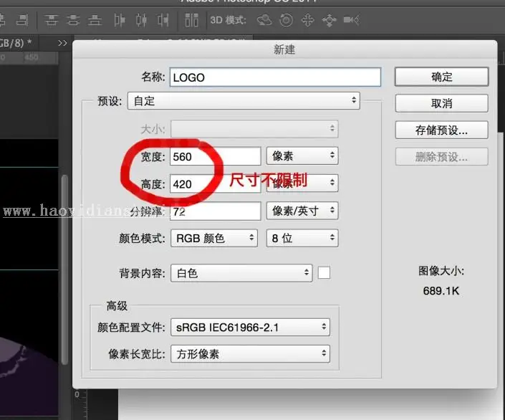Image resolution: width=505 pixels, height=420 pixels.
Task: Click the 取消 button
Action: pyautogui.click(x=441, y=103)
